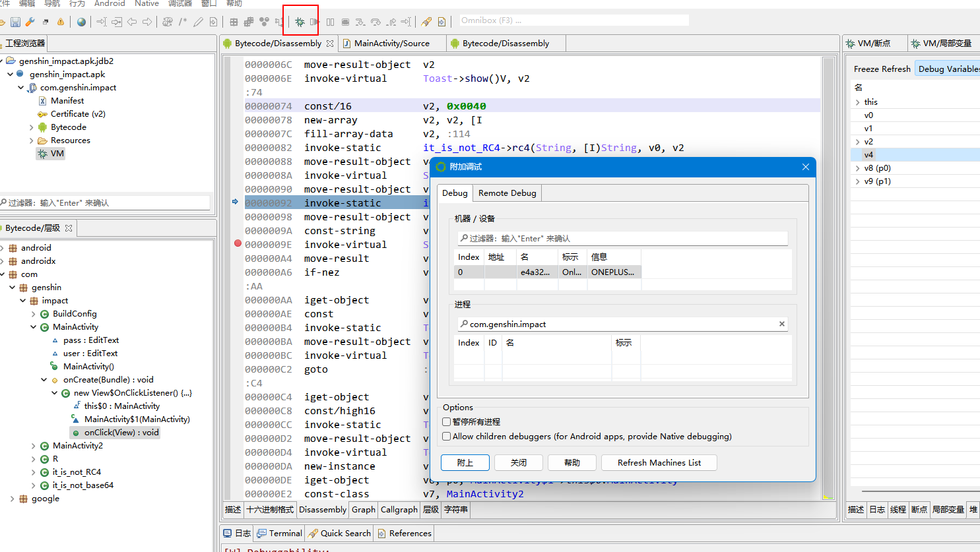The width and height of the screenshot is (980, 552).
Task: Click Refresh Machines List button
Action: tap(659, 462)
